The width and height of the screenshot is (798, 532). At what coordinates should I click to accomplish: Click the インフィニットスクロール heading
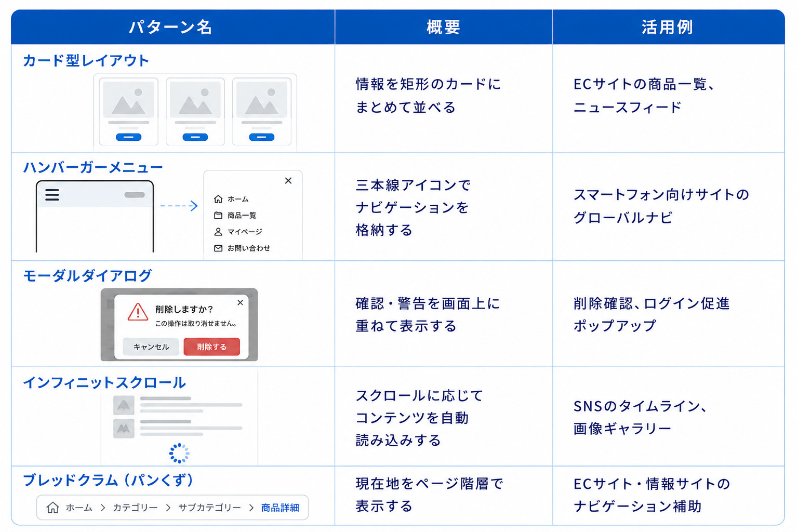pyautogui.click(x=104, y=383)
